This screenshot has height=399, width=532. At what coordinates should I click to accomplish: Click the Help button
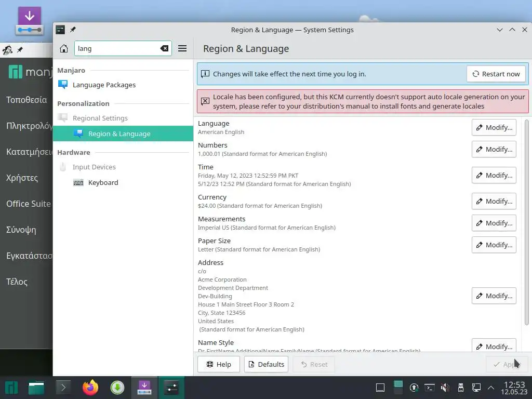(x=219, y=364)
